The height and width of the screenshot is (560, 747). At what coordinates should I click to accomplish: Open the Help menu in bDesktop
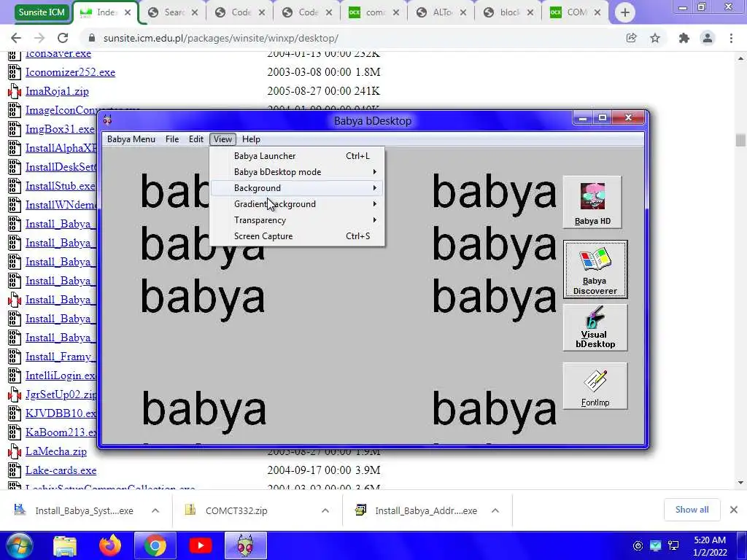tap(251, 139)
